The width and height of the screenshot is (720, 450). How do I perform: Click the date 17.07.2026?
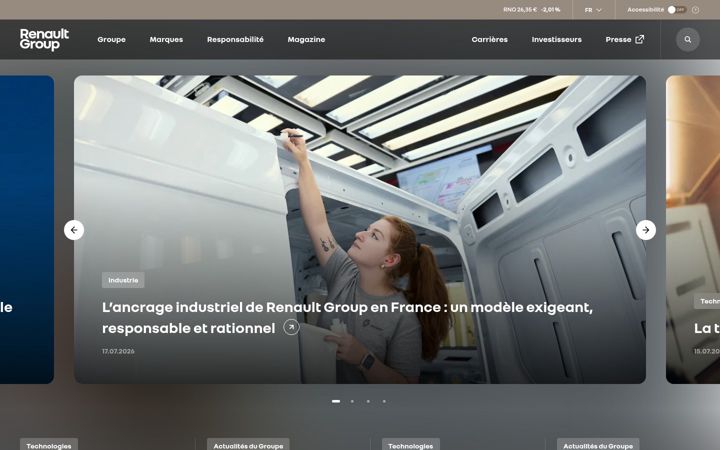pyautogui.click(x=118, y=351)
